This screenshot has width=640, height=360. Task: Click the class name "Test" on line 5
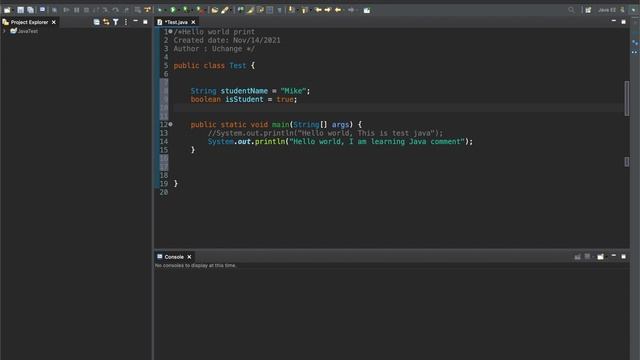(x=238, y=65)
